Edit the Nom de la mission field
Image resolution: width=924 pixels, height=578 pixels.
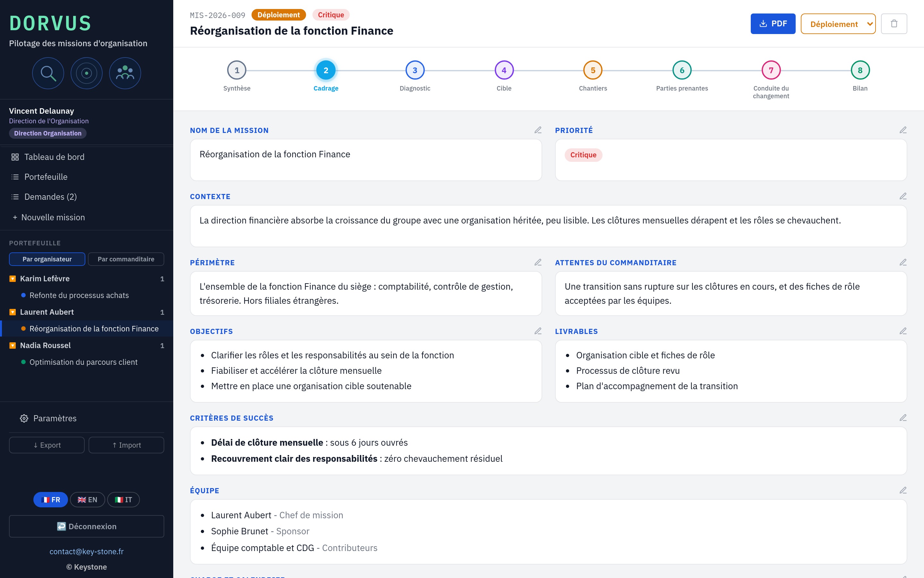(x=538, y=130)
